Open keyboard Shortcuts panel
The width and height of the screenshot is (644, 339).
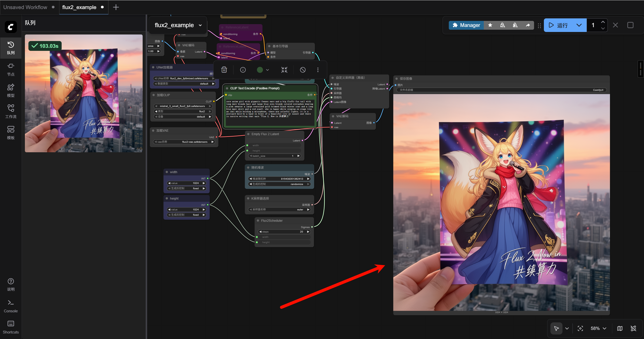pos(11,327)
